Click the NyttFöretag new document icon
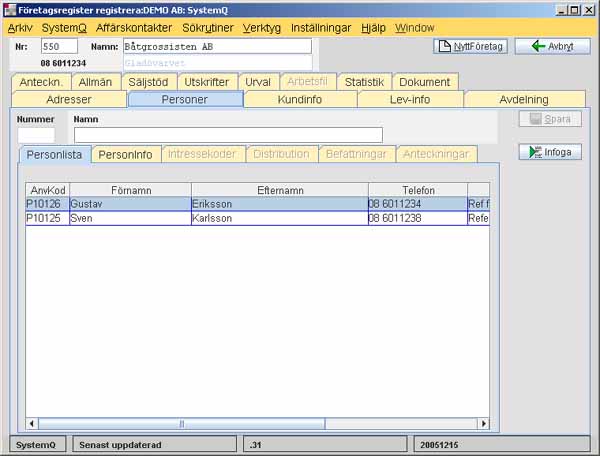This screenshot has width=600, height=456. tap(444, 46)
